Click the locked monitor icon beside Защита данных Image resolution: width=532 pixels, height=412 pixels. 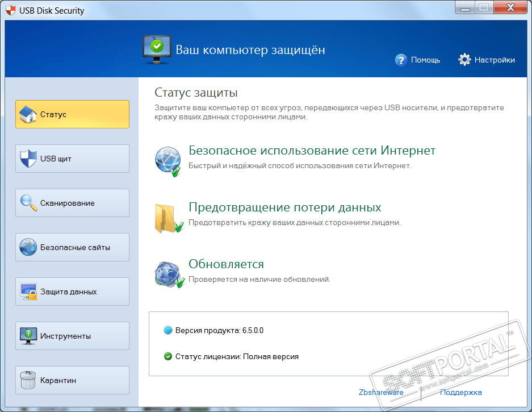tap(28, 292)
